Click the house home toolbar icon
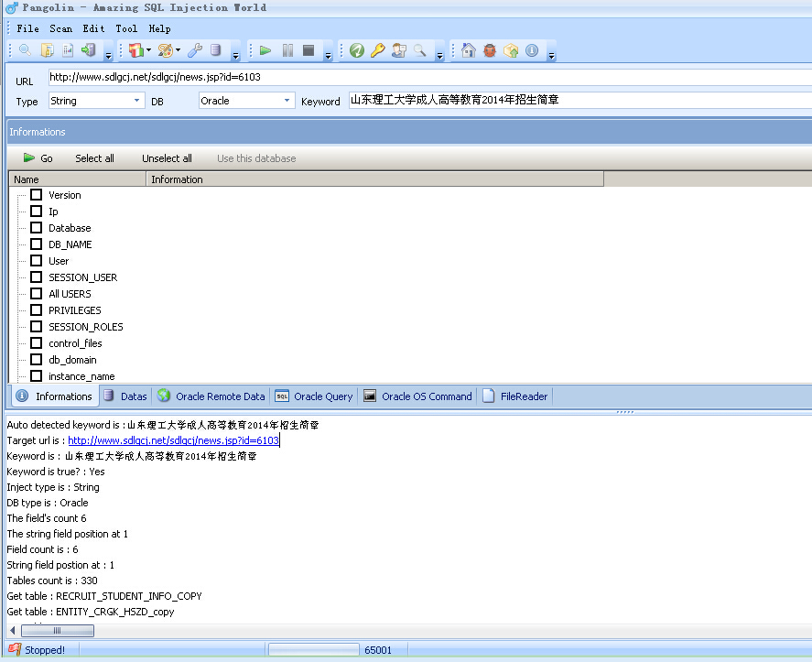Image resolution: width=812 pixels, height=662 pixels. click(x=469, y=50)
